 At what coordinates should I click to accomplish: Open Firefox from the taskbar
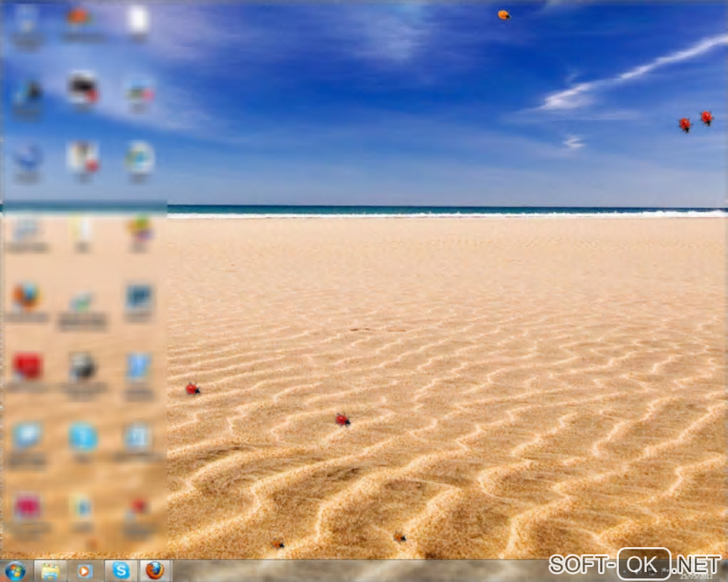pyautogui.click(x=155, y=571)
